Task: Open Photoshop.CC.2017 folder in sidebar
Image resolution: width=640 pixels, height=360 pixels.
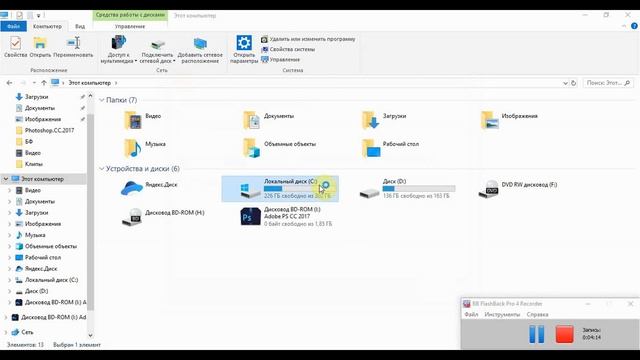Action: point(49,131)
